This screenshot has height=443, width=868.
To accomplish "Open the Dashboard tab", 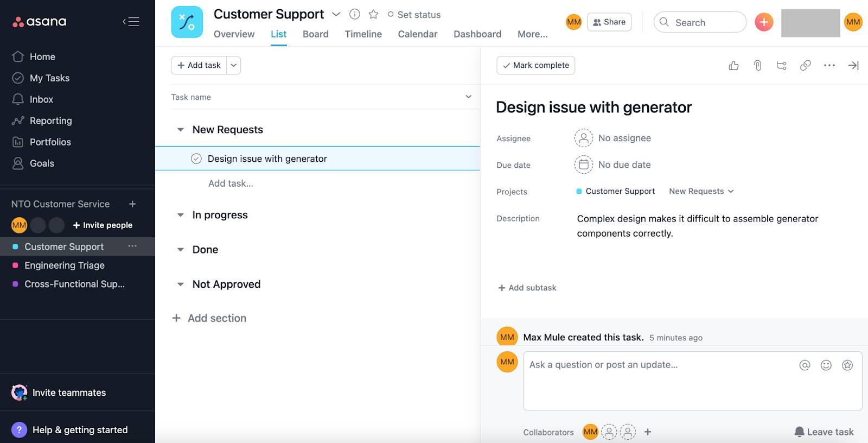I will click(x=477, y=34).
